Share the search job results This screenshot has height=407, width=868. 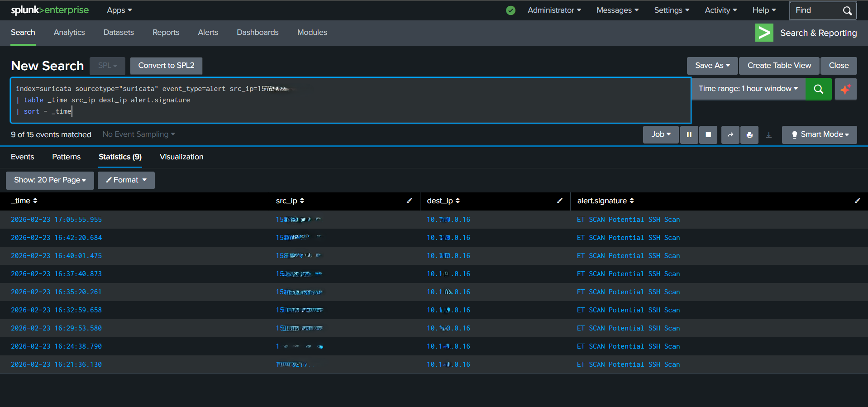pos(730,134)
